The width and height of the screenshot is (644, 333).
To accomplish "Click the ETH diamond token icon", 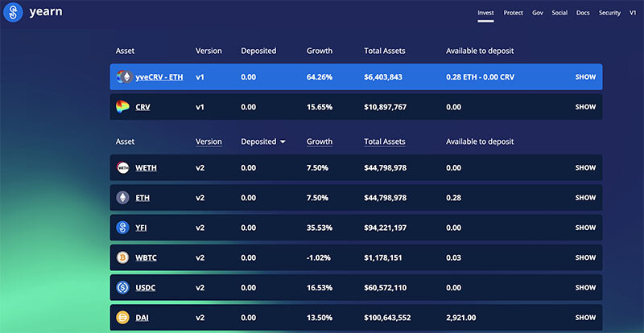I will pos(123,198).
